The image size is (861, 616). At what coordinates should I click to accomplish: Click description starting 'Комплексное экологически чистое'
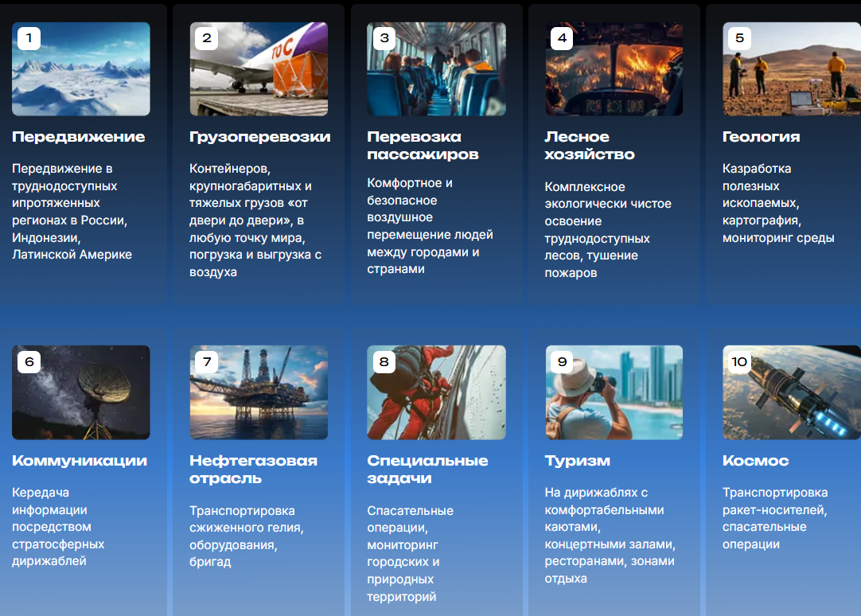(608, 229)
